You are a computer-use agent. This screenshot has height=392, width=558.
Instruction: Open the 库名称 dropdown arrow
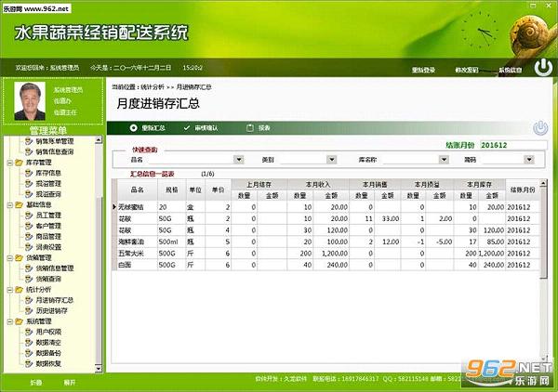pos(444,160)
